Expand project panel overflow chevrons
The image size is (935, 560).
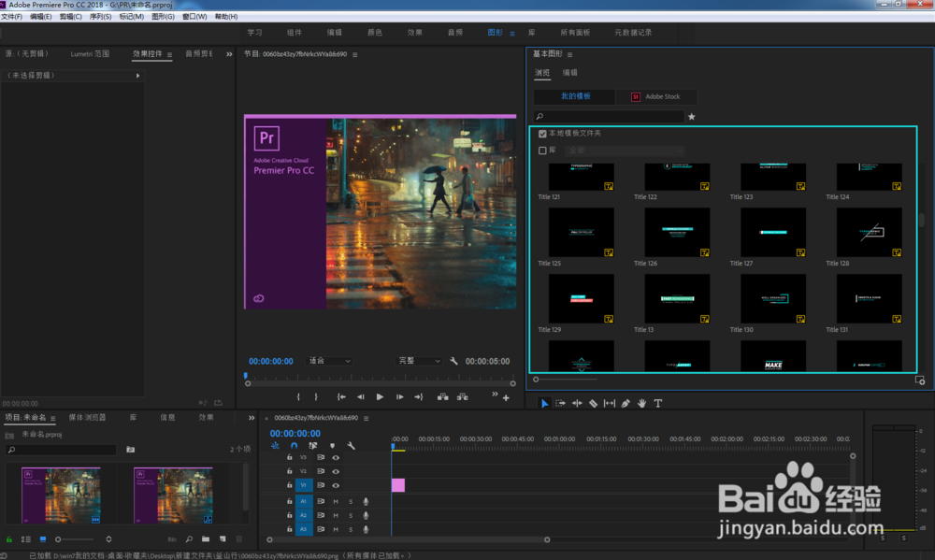tap(252, 418)
